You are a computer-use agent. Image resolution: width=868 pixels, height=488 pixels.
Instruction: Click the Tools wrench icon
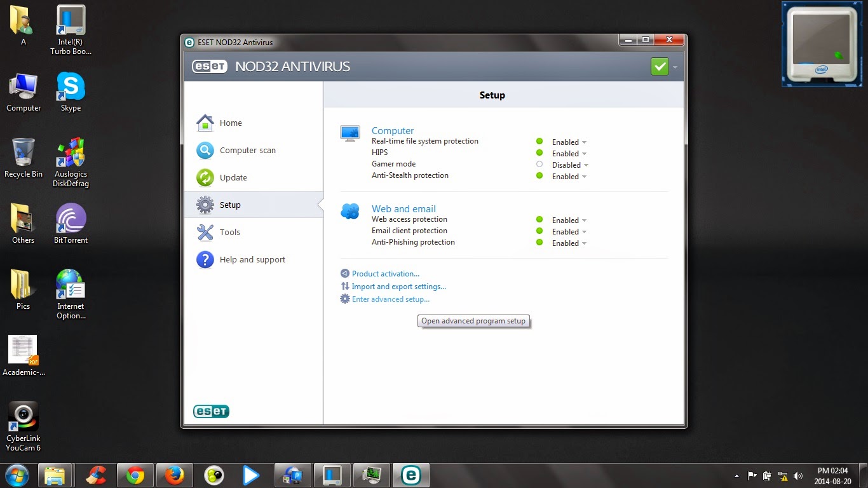[205, 232]
